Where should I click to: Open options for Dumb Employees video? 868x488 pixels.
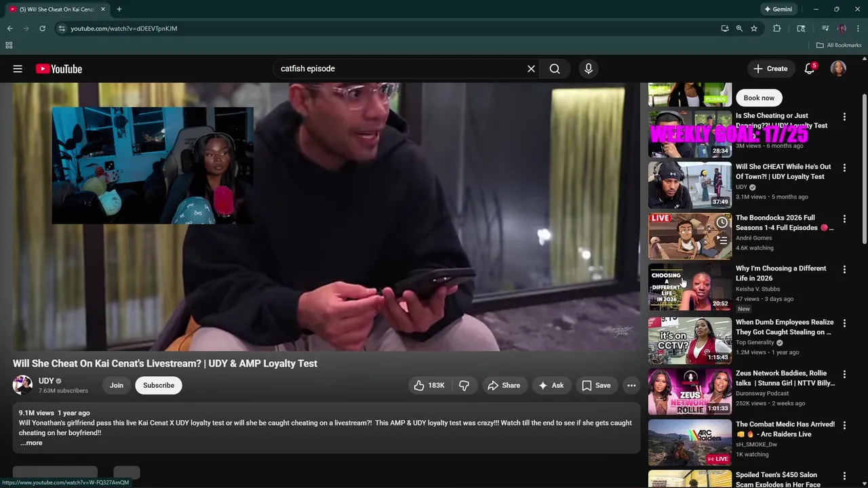844,323
